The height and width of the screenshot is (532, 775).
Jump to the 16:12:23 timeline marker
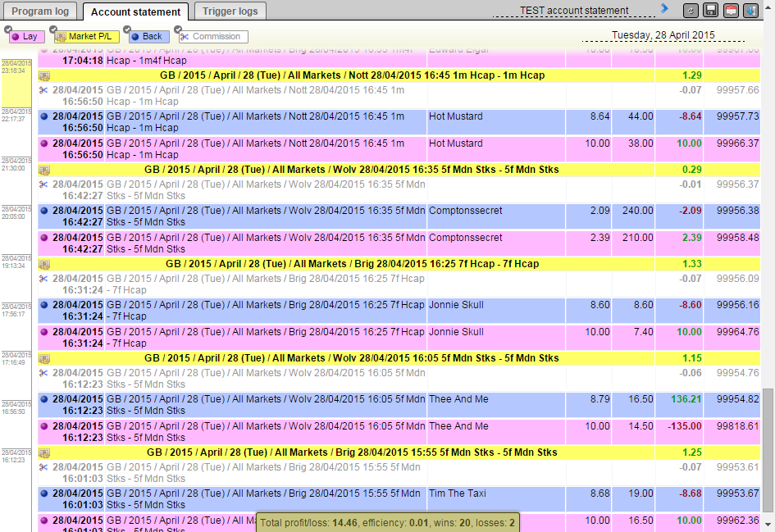16,456
